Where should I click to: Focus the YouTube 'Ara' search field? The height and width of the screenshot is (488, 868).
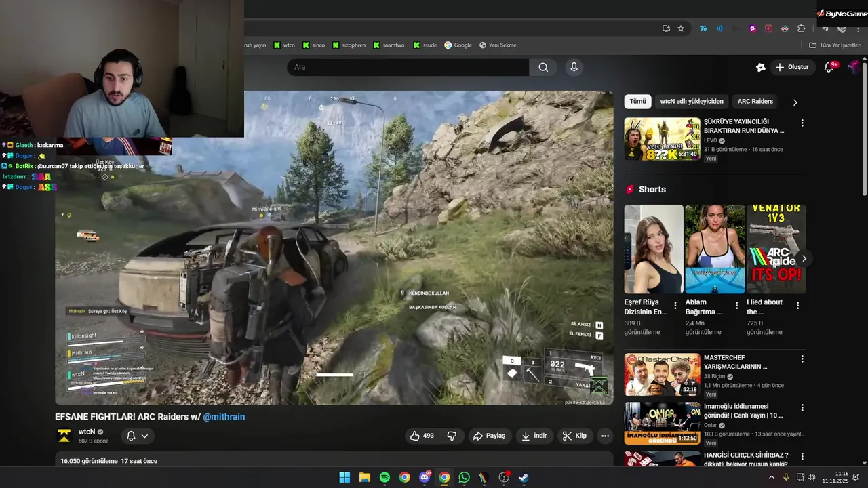[x=408, y=67]
